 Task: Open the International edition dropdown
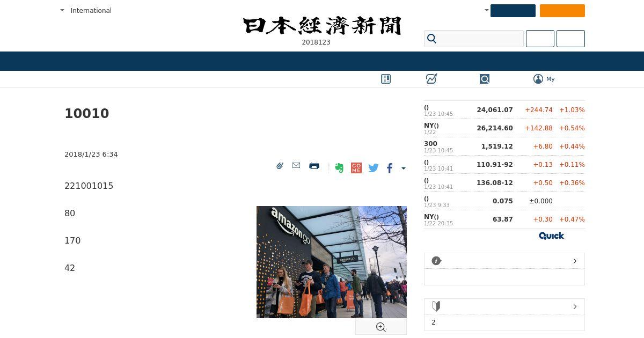tap(86, 10)
